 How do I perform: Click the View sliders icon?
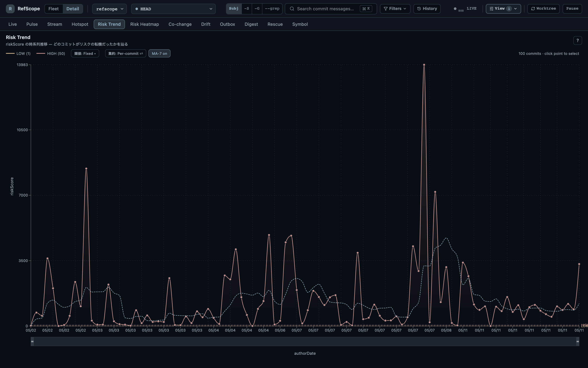(492, 9)
